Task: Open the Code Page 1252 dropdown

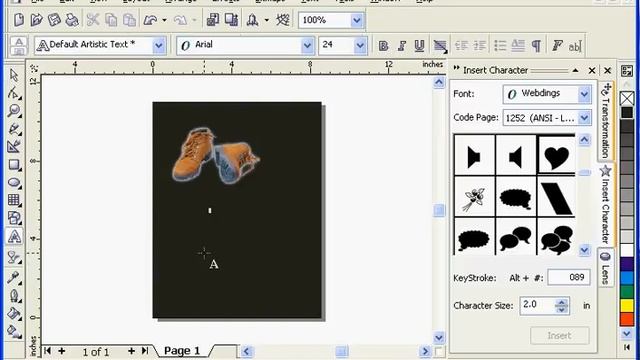Action: pos(584,118)
